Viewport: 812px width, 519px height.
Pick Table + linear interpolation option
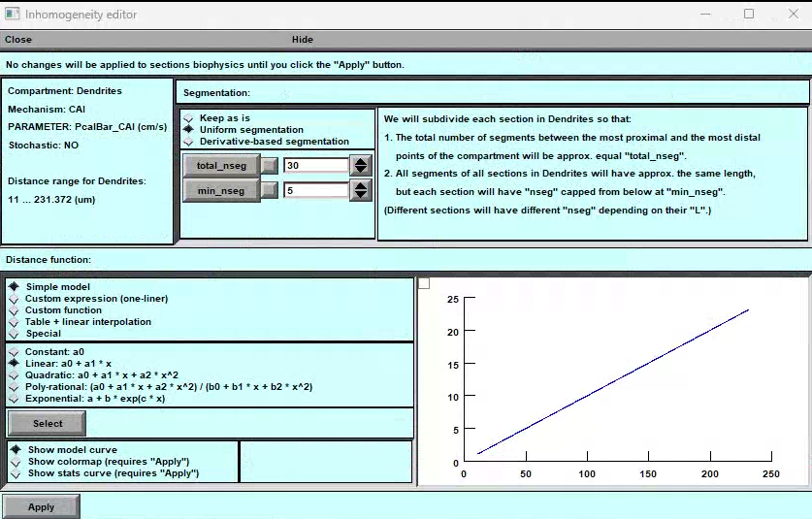[14, 322]
